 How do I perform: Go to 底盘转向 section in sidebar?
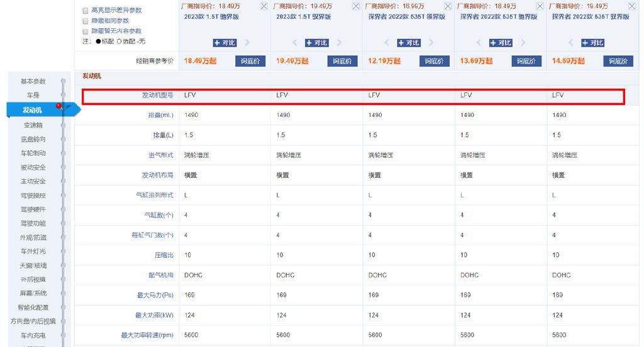click(x=33, y=139)
